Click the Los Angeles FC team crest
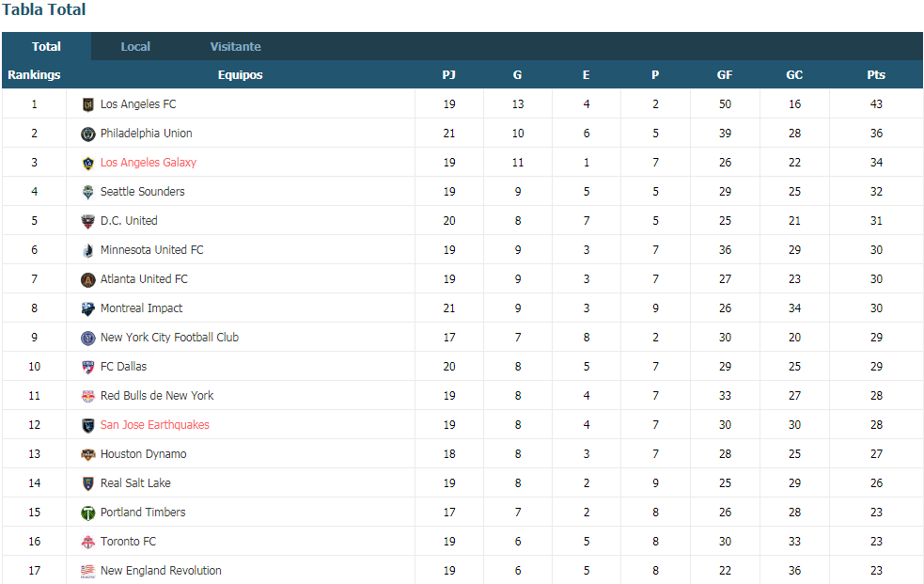 point(87,105)
